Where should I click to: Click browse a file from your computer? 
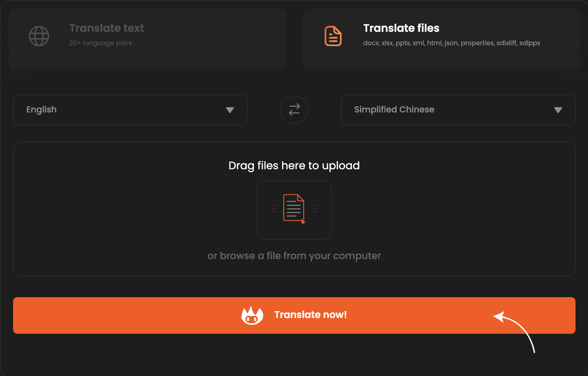coord(294,256)
